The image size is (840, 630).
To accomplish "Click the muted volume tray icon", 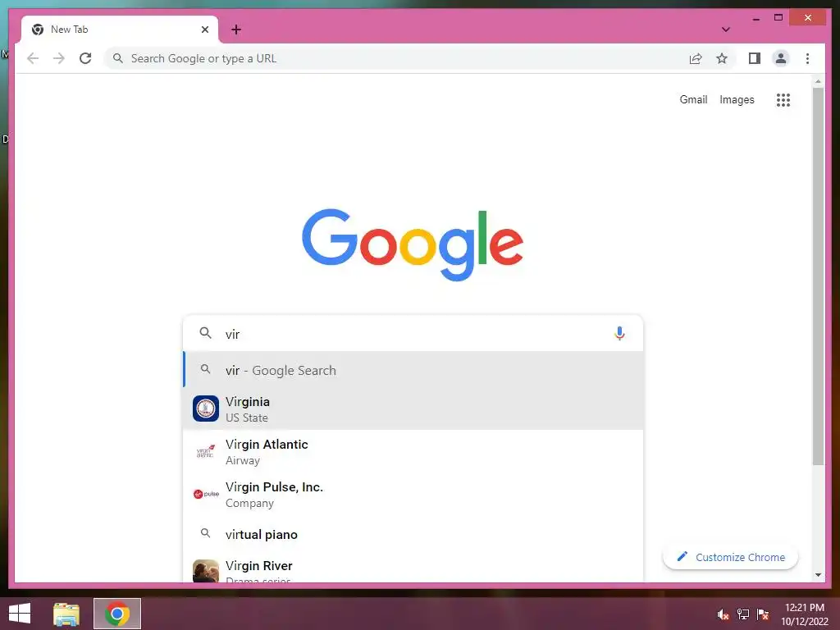I will (724, 614).
